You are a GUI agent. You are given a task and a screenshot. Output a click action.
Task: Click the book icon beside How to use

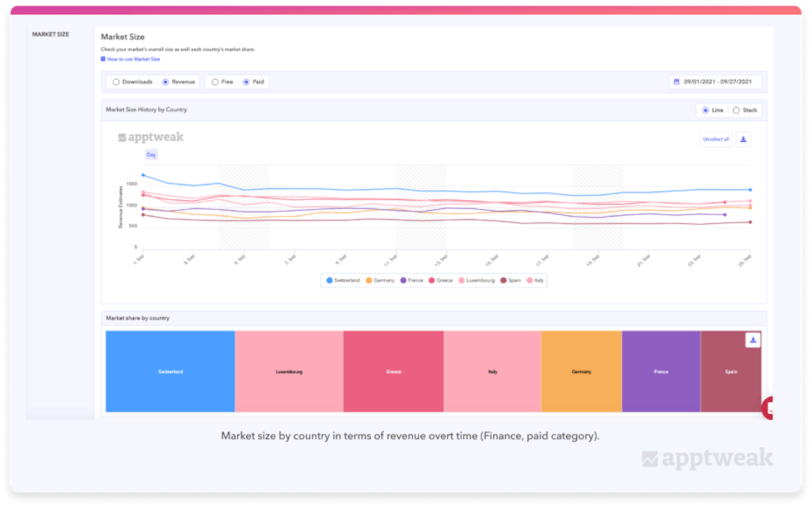pos(103,60)
